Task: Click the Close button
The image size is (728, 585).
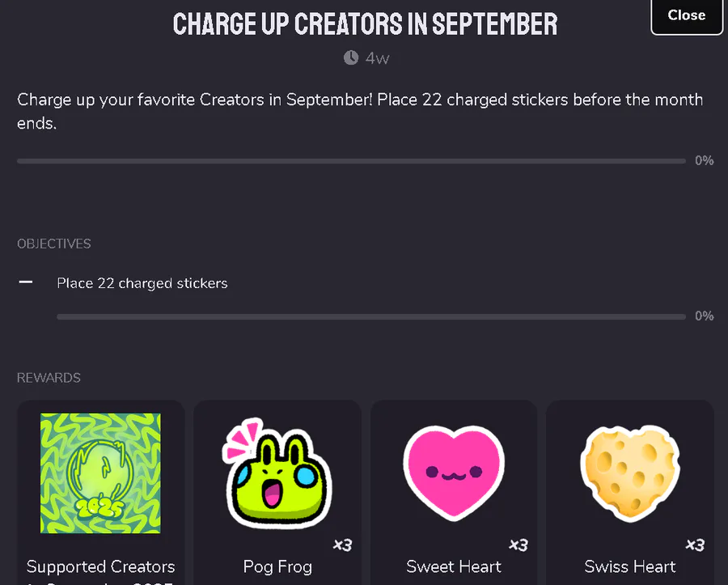Action: tap(687, 16)
